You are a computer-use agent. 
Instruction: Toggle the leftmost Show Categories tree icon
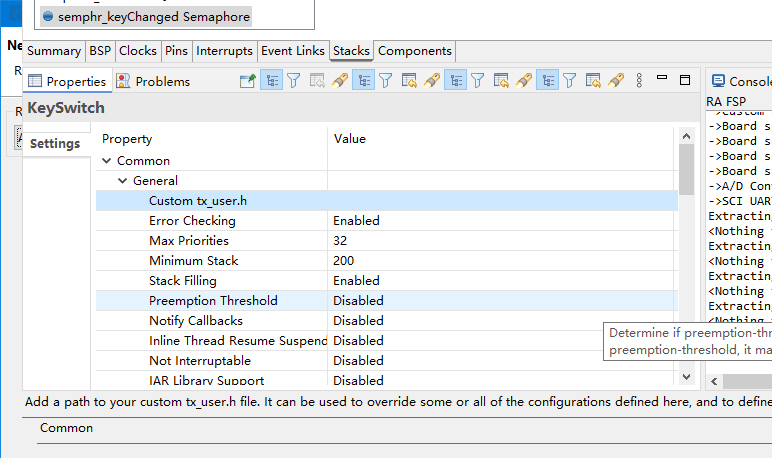pos(271,81)
